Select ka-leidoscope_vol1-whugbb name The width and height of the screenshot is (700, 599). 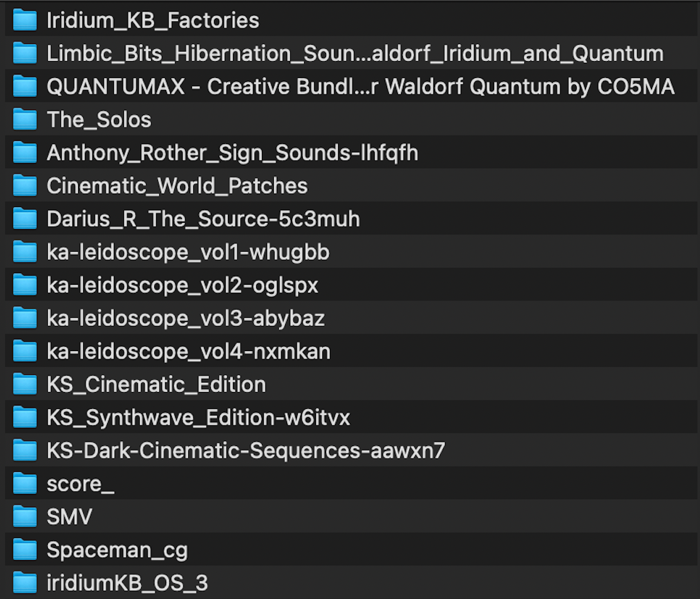click(x=188, y=253)
